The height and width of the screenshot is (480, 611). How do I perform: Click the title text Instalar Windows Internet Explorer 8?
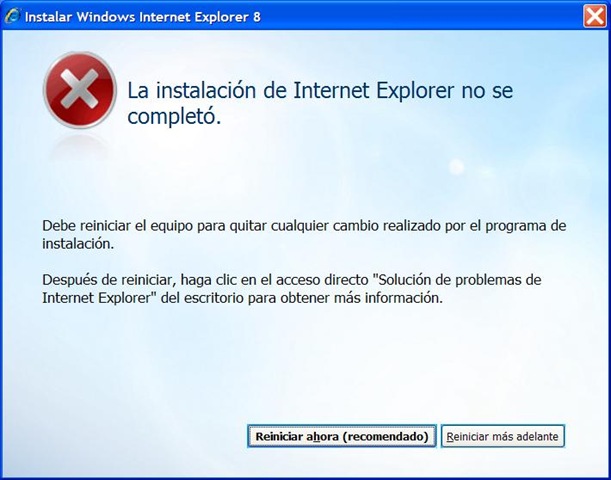coord(143,17)
